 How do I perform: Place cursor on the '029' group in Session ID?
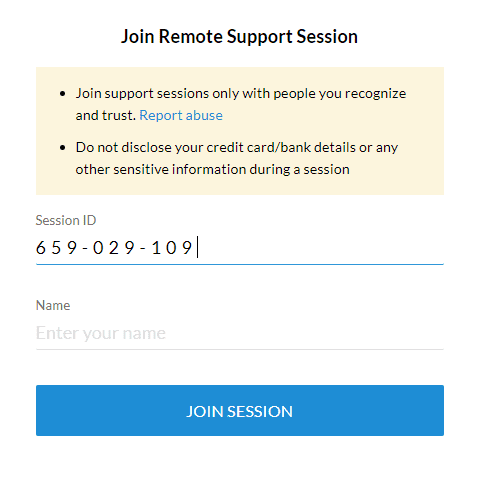(x=113, y=248)
